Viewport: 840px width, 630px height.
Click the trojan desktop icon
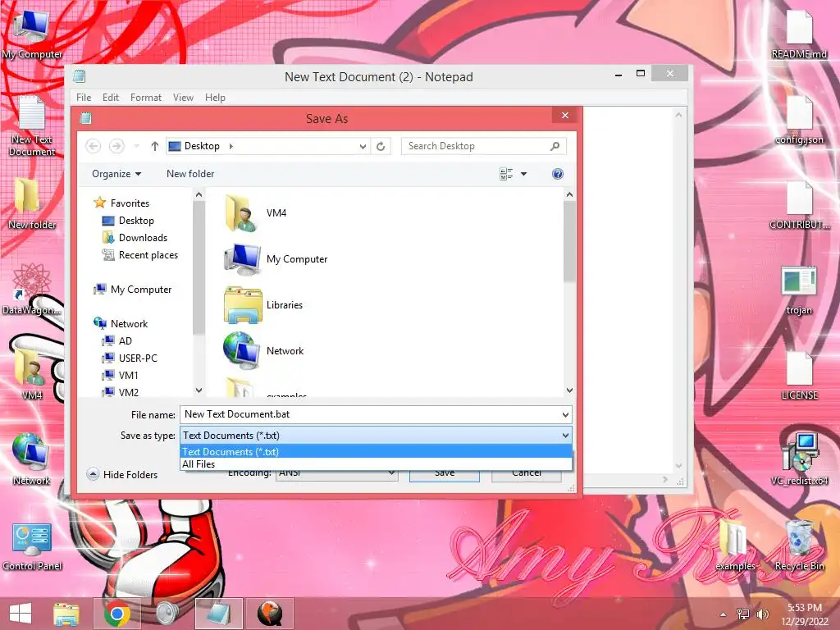[x=799, y=291]
